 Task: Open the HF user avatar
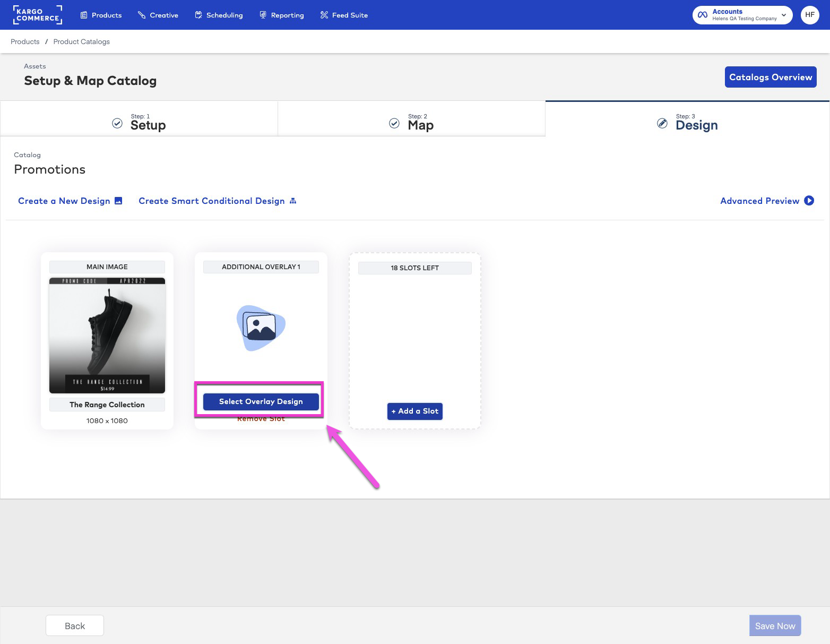(810, 14)
